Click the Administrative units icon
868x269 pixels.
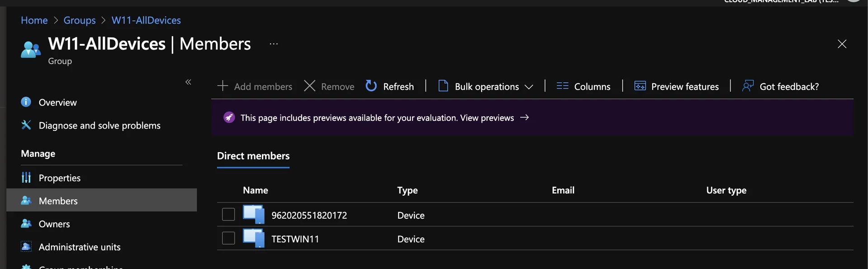tap(26, 246)
